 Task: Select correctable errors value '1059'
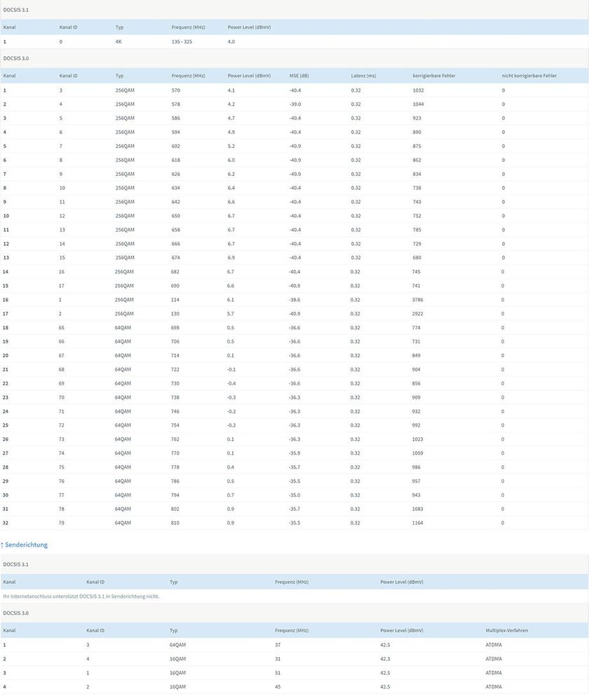[x=417, y=453]
